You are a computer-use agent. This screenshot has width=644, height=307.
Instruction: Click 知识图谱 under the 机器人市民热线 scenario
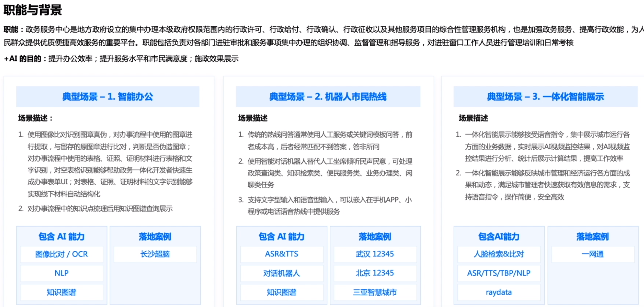point(281,292)
